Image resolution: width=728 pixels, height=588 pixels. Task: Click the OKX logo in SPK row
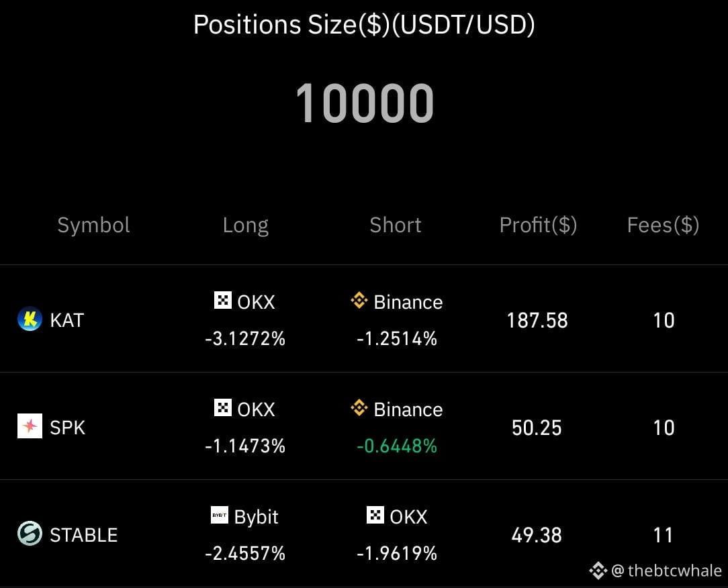pos(223,407)
